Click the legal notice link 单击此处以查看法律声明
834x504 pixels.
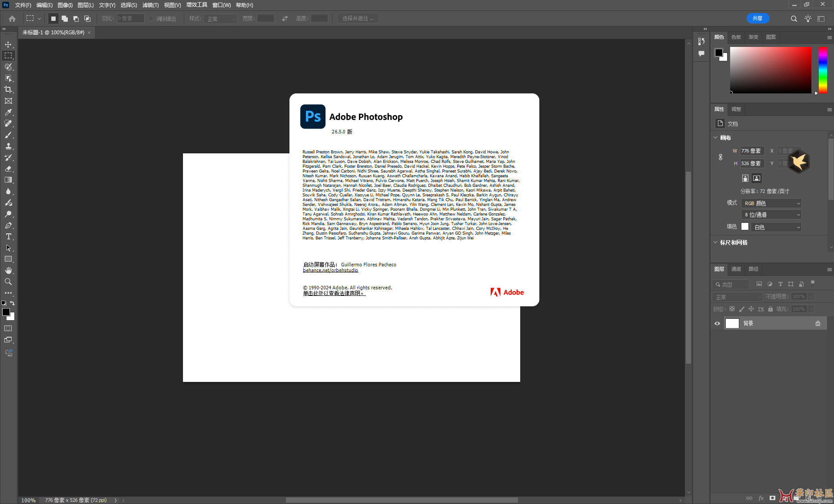334,293
